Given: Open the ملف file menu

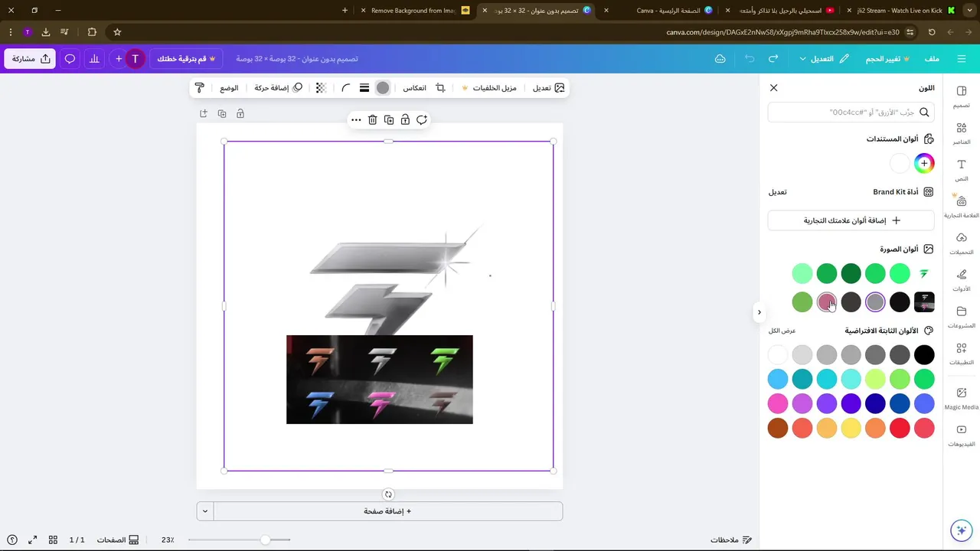Looking at the screenshot, I should (x=932, y=59).
